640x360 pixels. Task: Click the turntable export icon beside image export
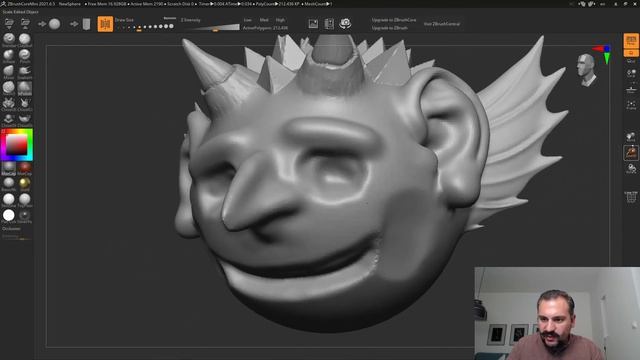click(x=329, y=24)
